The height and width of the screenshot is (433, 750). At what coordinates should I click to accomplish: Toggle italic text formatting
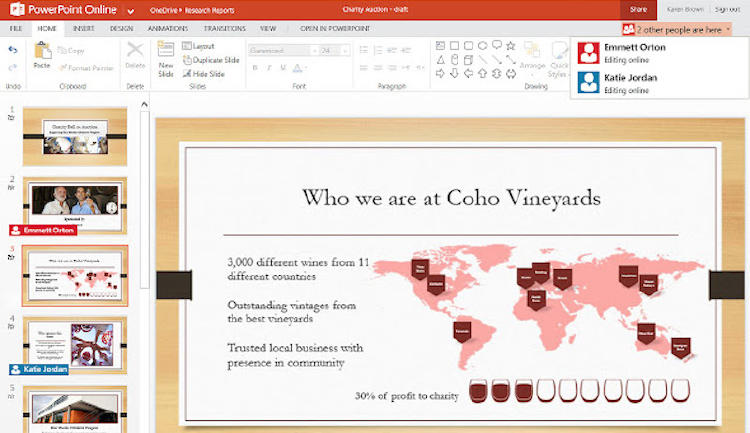269,68
